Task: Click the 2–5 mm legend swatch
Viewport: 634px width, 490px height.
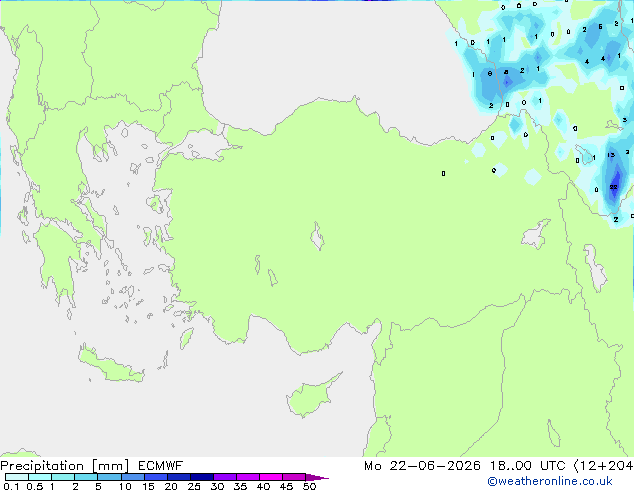Action: [86, 477]
